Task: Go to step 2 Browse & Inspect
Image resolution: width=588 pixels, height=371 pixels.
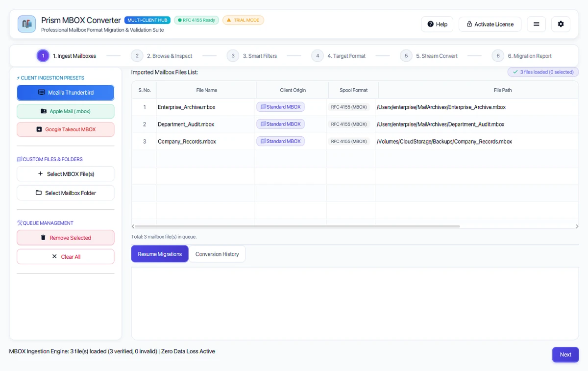Action: (x=162, y=56)
